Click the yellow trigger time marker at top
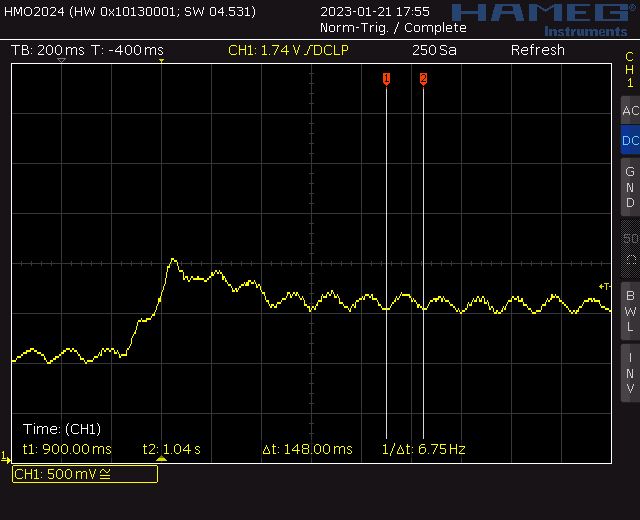 point(161,62)
